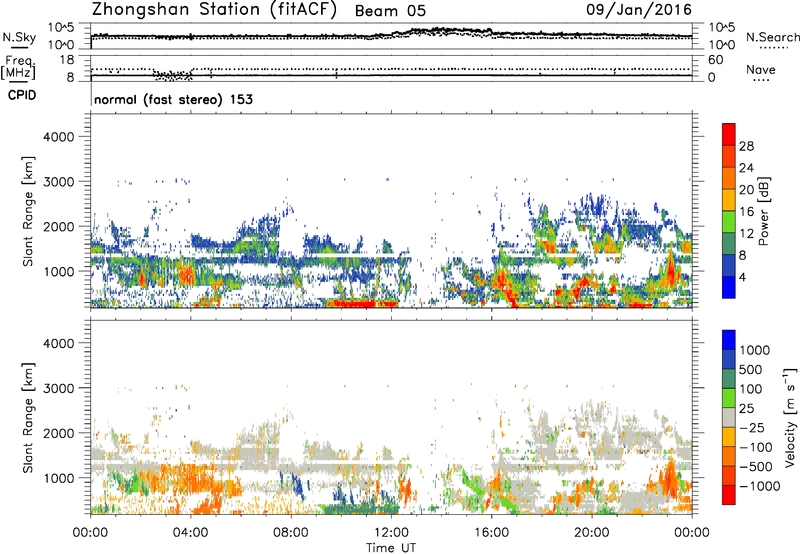Click the "CPID" row label

[22, 95]
